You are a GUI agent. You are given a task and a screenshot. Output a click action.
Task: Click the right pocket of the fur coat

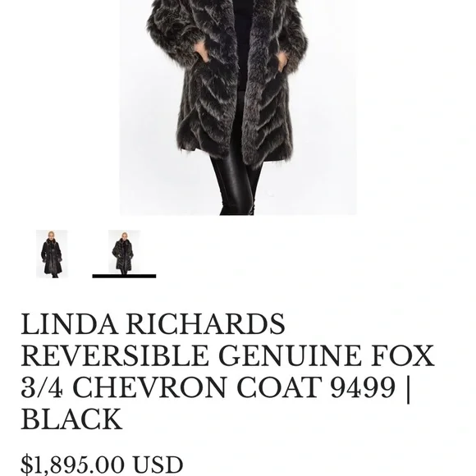(282, 66)
